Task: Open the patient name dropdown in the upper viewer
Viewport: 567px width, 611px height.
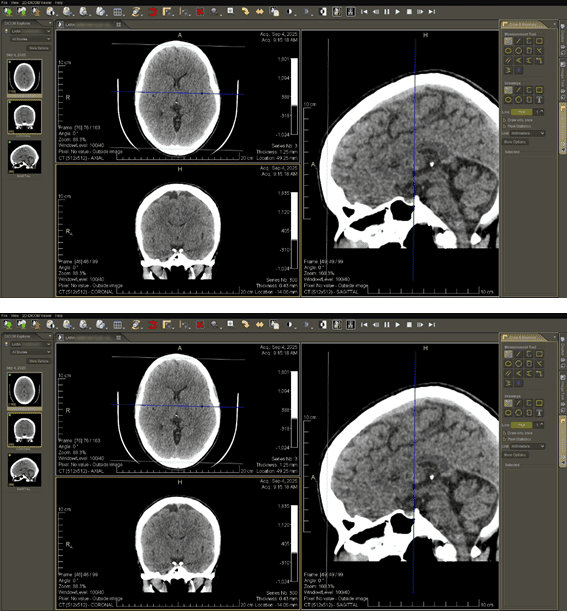Action: (30, 31)
